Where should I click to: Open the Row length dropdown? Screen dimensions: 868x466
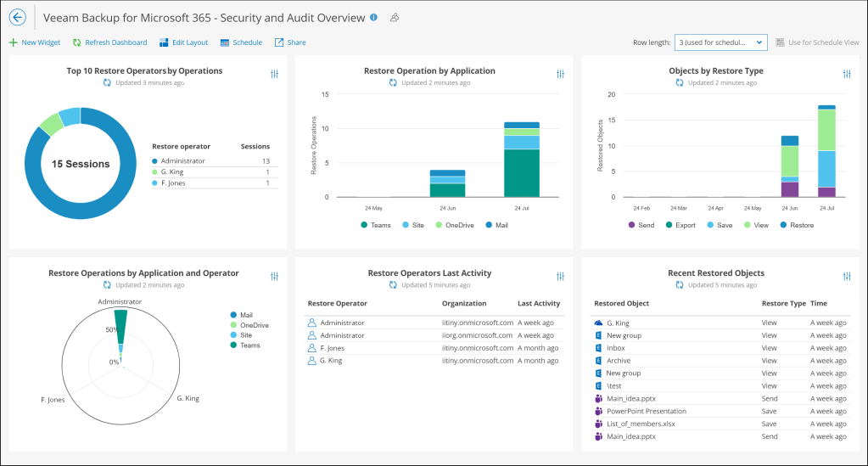(720, 42)
